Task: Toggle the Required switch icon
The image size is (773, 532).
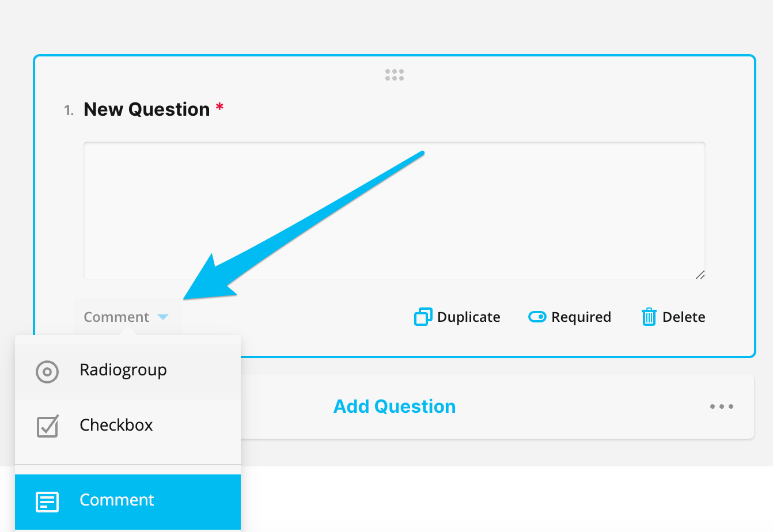Action: [x=537, y=317]
